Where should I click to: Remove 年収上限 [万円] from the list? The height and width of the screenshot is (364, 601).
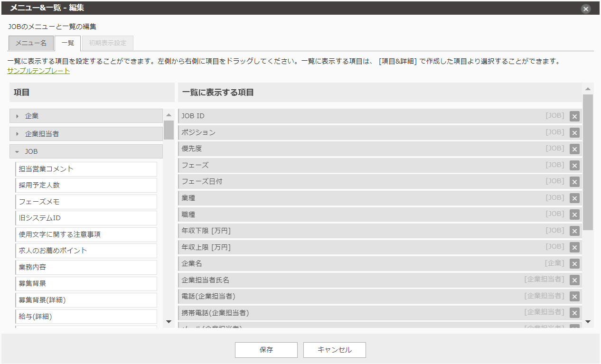pos(574,247)
